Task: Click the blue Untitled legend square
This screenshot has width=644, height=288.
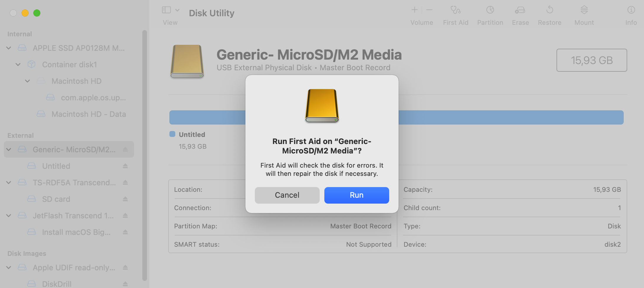Action: coord(172,134)
